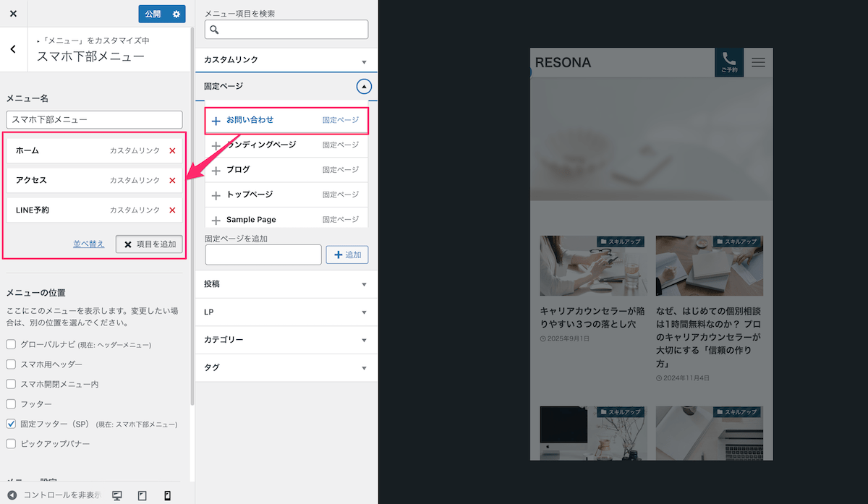Viewport: 868px width, 504px height.
Task: Close the customizer with the X icon
Action: tap(13, 14)
